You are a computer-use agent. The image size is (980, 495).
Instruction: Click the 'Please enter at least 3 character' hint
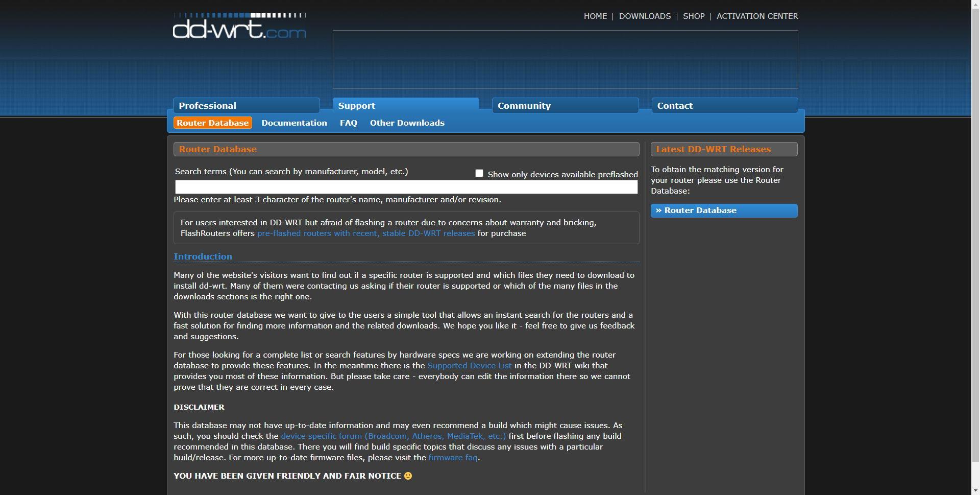tap(337, 200)
